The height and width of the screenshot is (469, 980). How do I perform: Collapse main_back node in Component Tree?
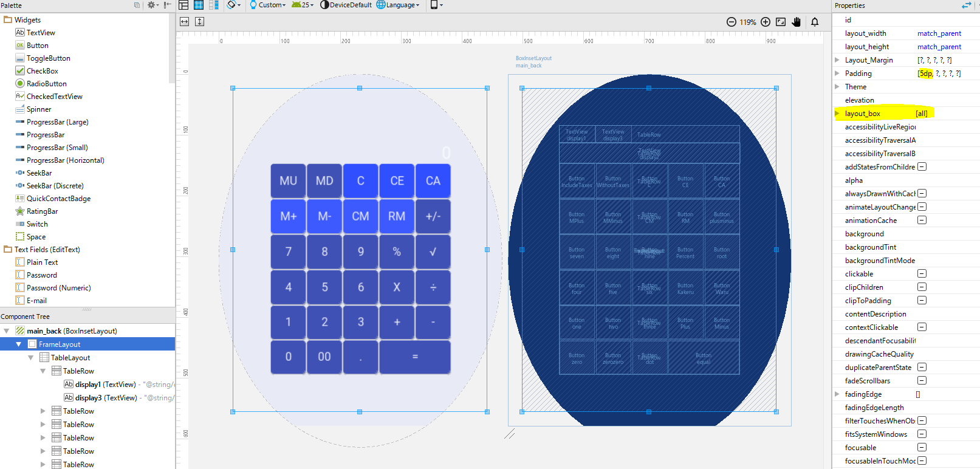point(7,331)
